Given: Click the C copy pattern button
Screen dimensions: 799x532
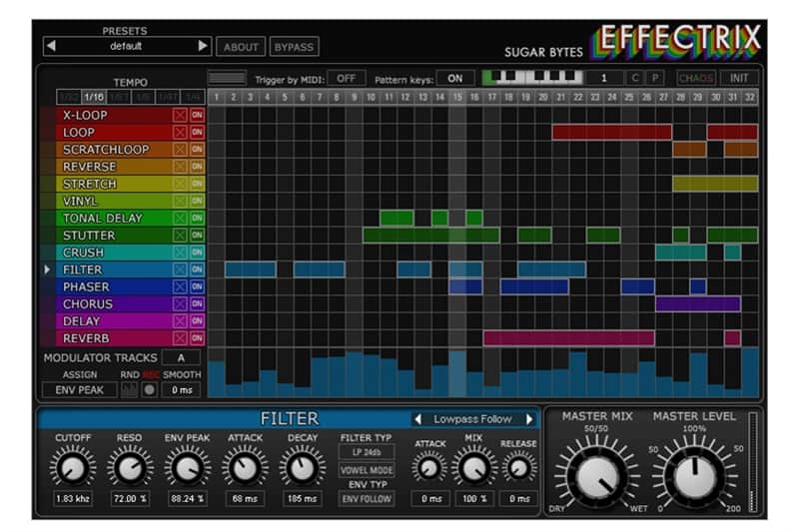Looking at the screenshot, I should point(635,78).
